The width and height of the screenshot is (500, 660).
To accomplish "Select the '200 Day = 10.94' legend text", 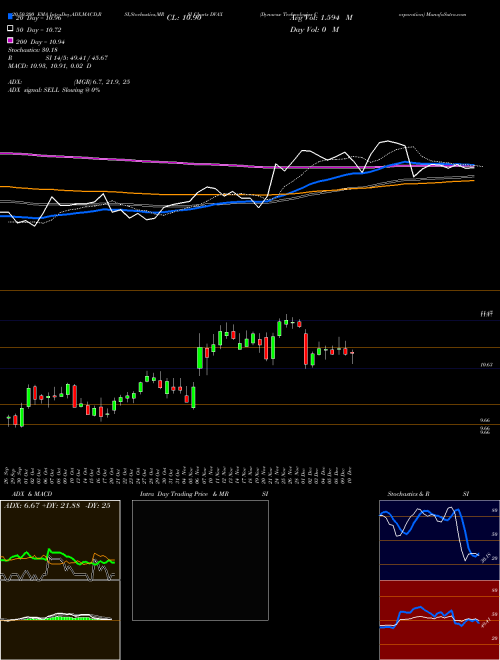I will [40, 42].
